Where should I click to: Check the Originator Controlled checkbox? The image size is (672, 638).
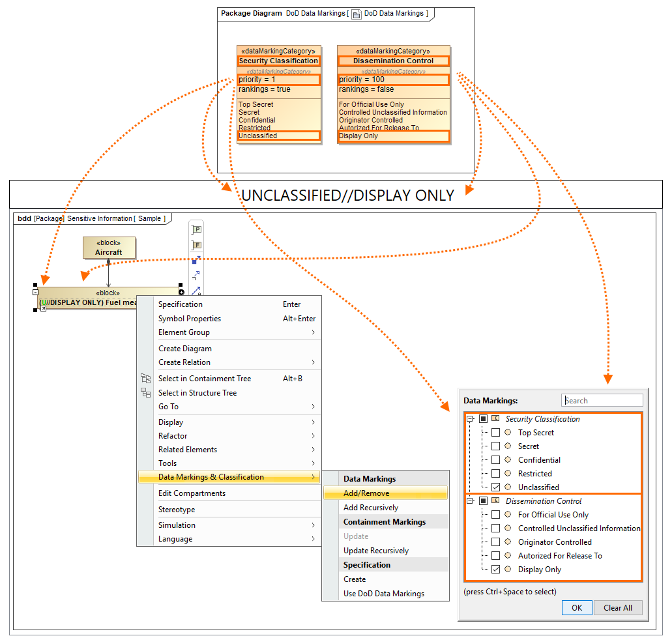coord(495,542)
